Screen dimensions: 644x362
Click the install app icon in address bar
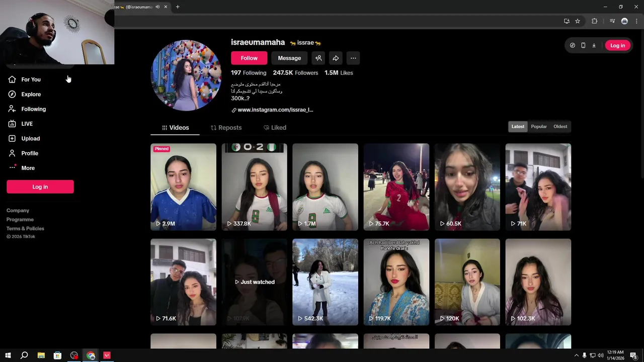[567, 21]
